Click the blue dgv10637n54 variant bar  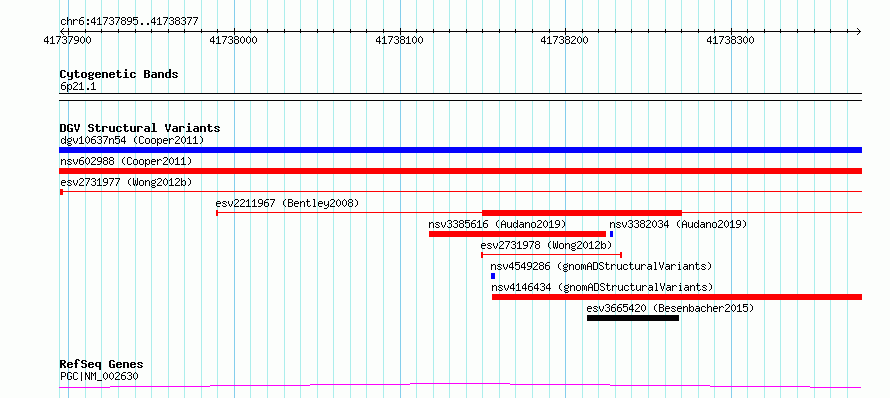pyautogui.click(x=460, y=150)
